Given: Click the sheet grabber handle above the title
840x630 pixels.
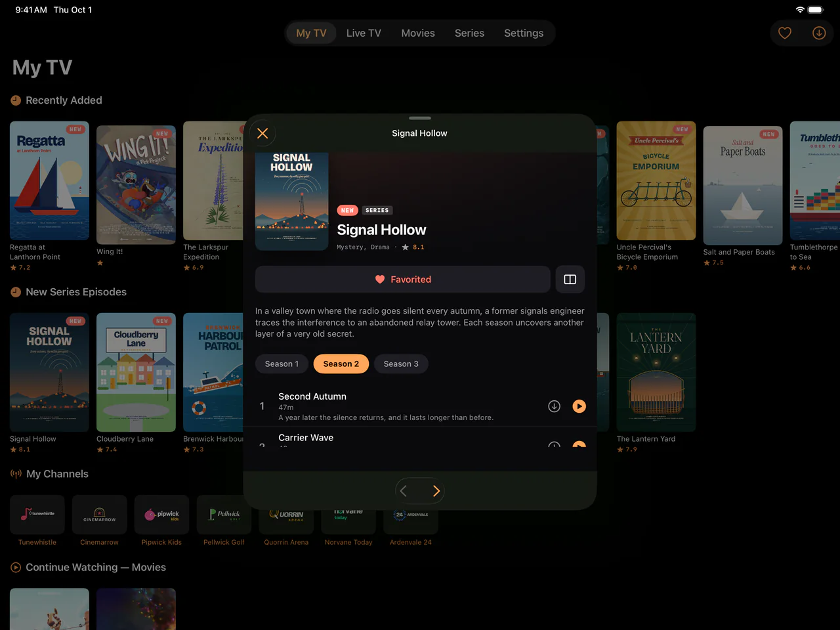Looking at the screenshot, I should pyautogui.click(x=420, y=118).
